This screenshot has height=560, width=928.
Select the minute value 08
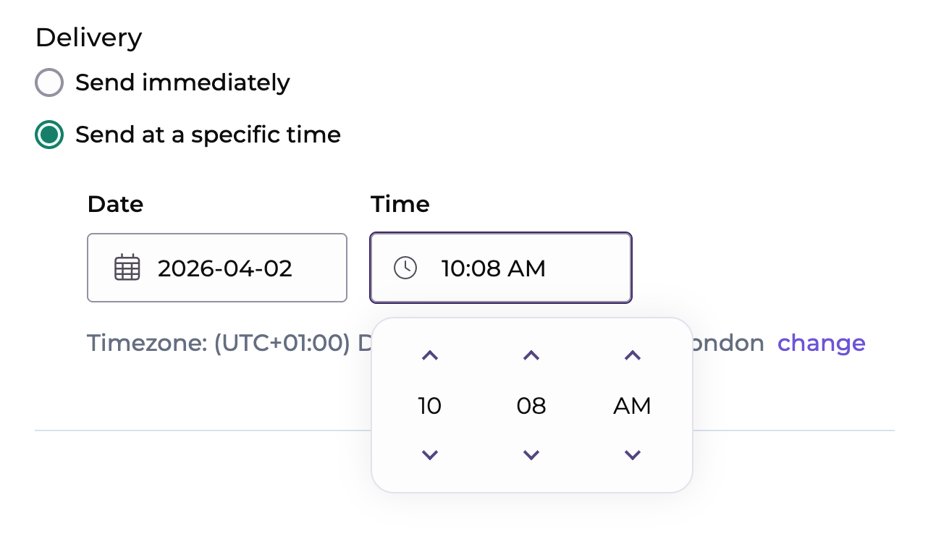[531, 406]
